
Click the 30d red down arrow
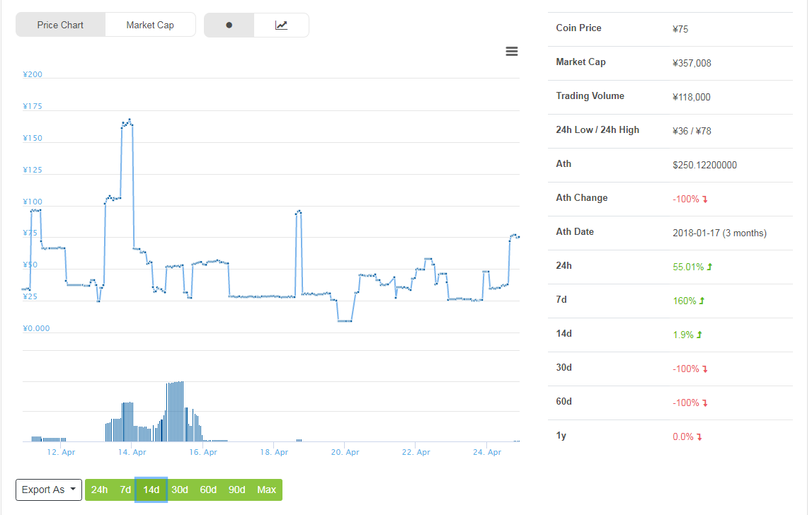point(705,369)
